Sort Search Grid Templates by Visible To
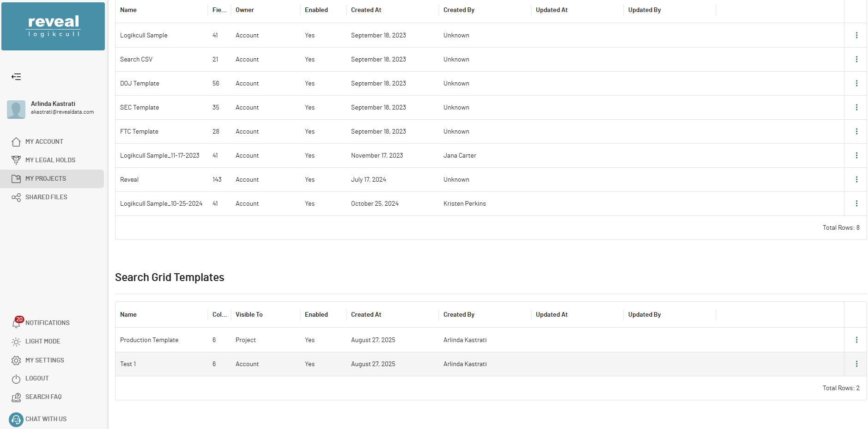Viewport: 868px width, 429px height. (x=249, y=314)
